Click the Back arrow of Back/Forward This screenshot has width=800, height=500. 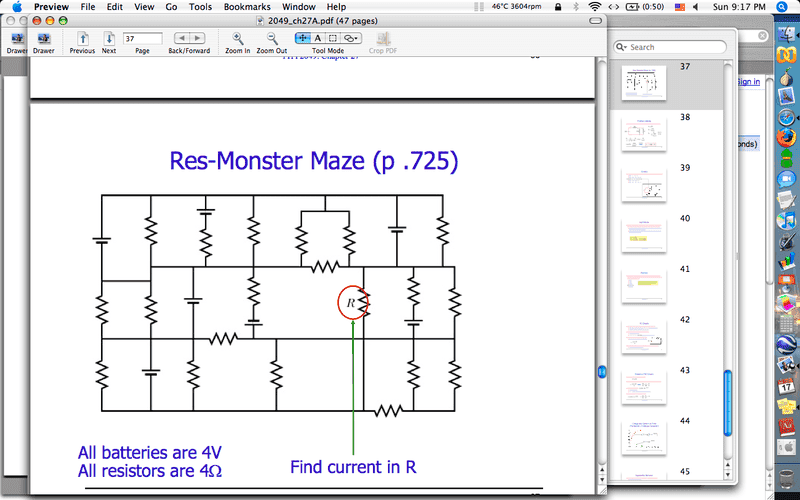pyautogui.click(x=182, y=38)
